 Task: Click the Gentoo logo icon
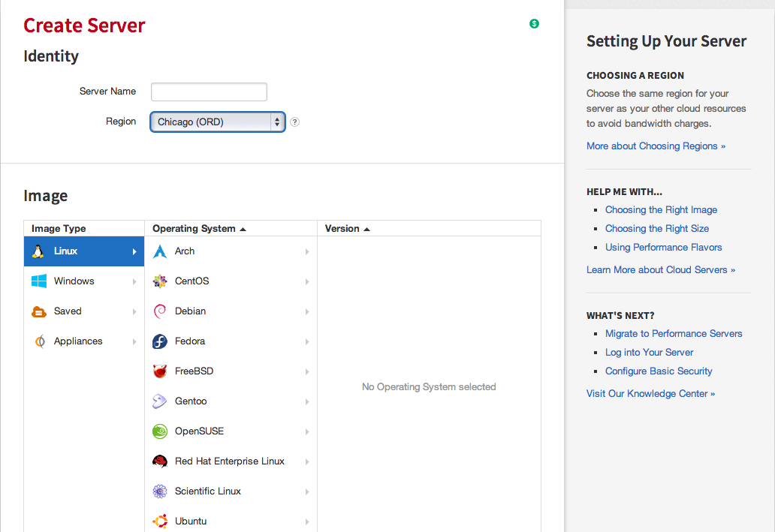[x=160, y=401]
